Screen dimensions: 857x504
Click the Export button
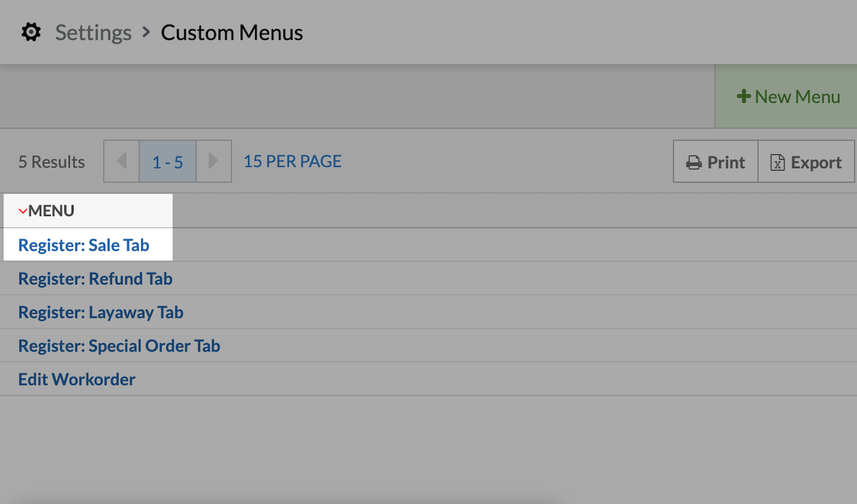click(806, 161)
